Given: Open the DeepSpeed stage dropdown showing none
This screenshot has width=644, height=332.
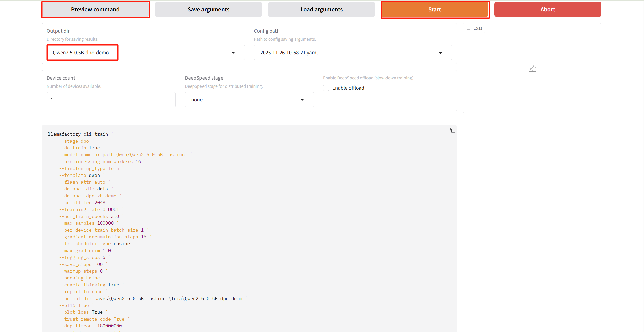Looking at the screenshot, I should click(x=249, y=100).
